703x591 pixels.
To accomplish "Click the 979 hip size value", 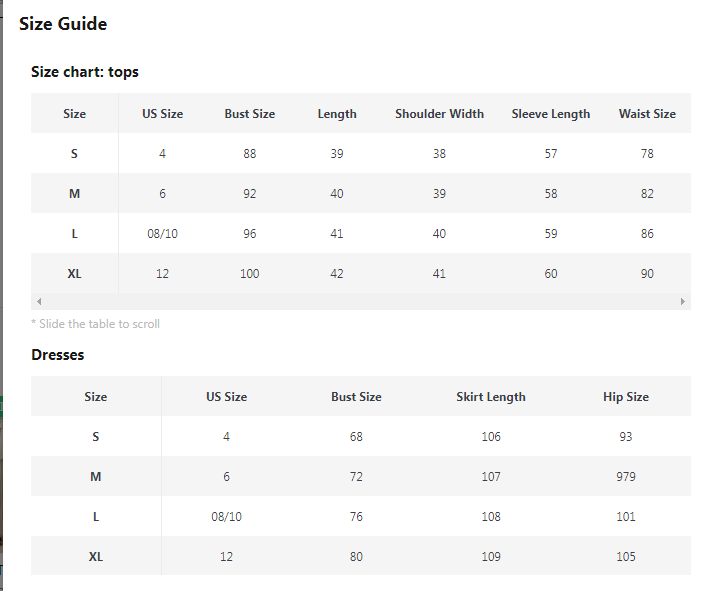I will [626, 477].
